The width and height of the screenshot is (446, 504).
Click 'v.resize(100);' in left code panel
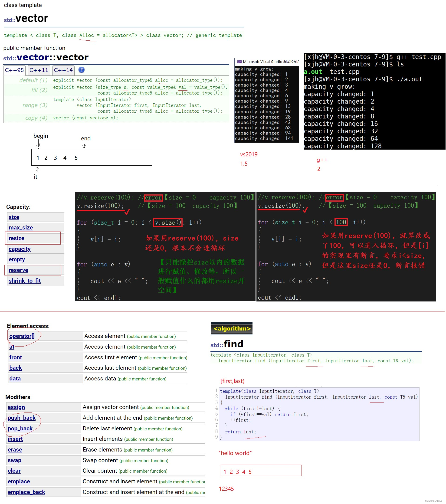click(100, 206)
